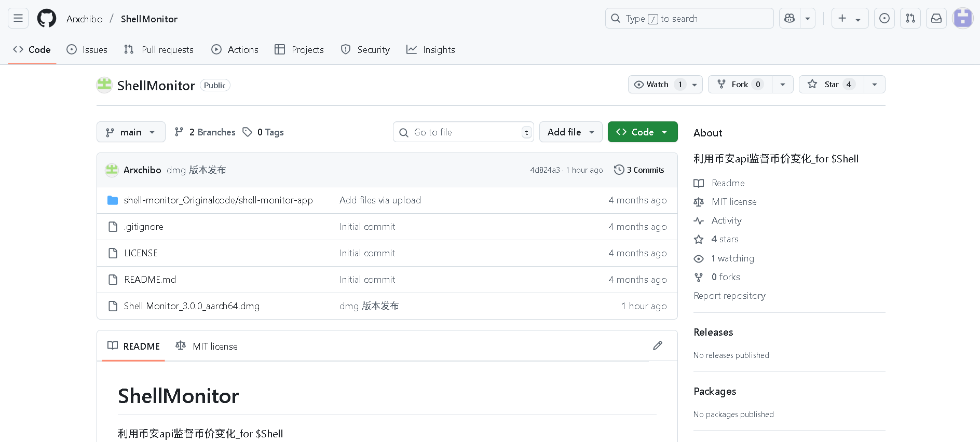Expand the Fork options dropdown arrow
The height and width of the screenshot is (442, 980).
pos(783,85)
